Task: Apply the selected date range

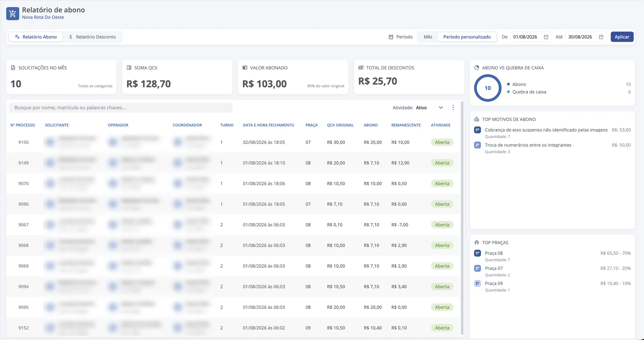Action: click(x=622, y=37)
